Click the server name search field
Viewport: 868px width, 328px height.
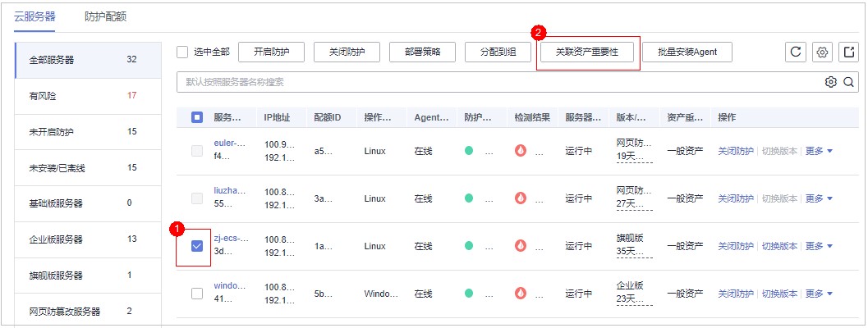[x=493, y=82]
